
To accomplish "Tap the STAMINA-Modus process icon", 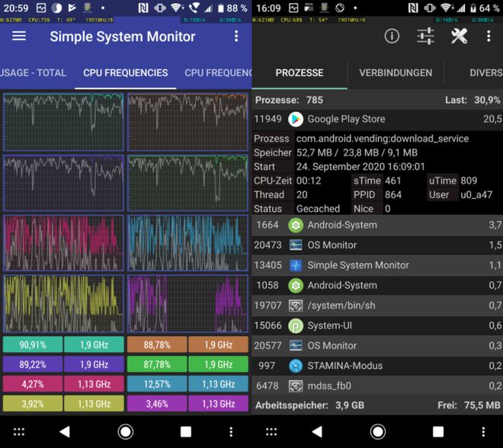I will click(296, 366).
